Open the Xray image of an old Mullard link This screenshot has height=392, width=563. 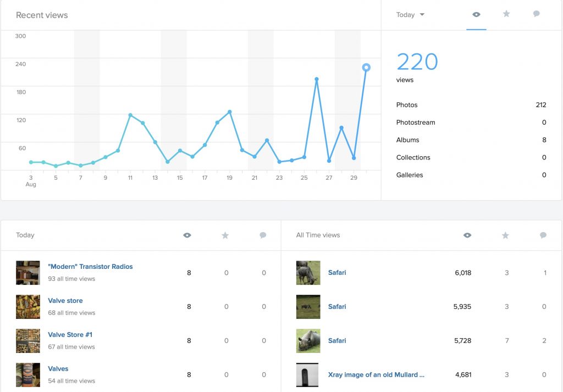pyautogui.click(x=376, y=375)
